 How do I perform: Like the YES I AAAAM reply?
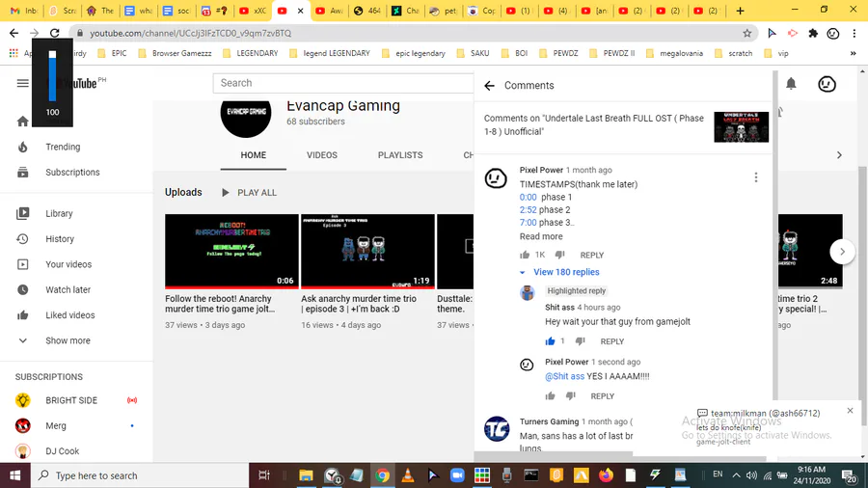(550, 395)
